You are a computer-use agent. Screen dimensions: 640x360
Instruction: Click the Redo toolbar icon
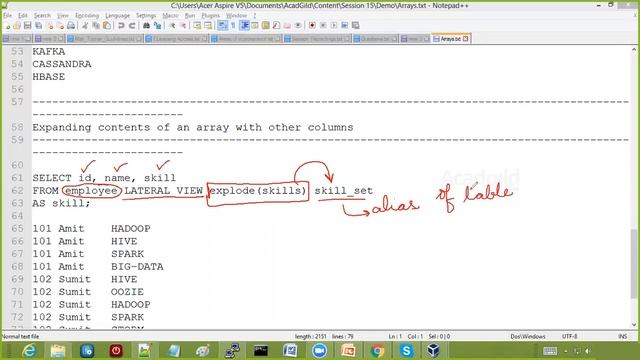(x=131, y=26)
